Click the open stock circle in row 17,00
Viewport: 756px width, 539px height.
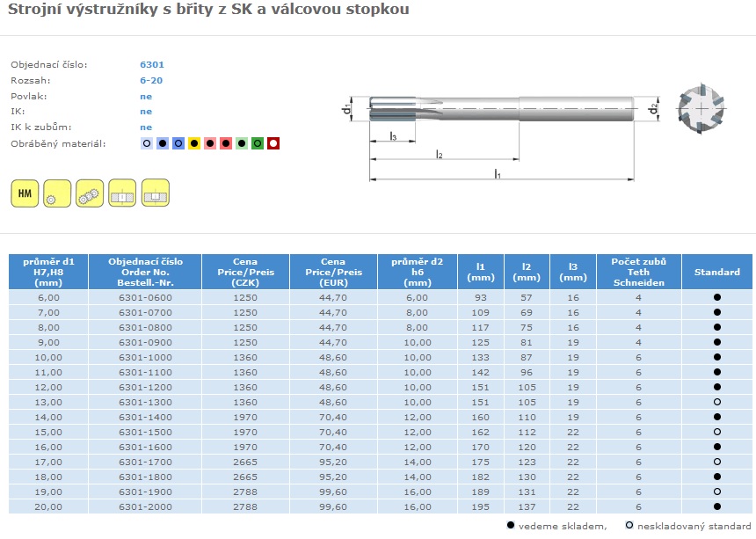pyautogui.click(x=717, y=462)
